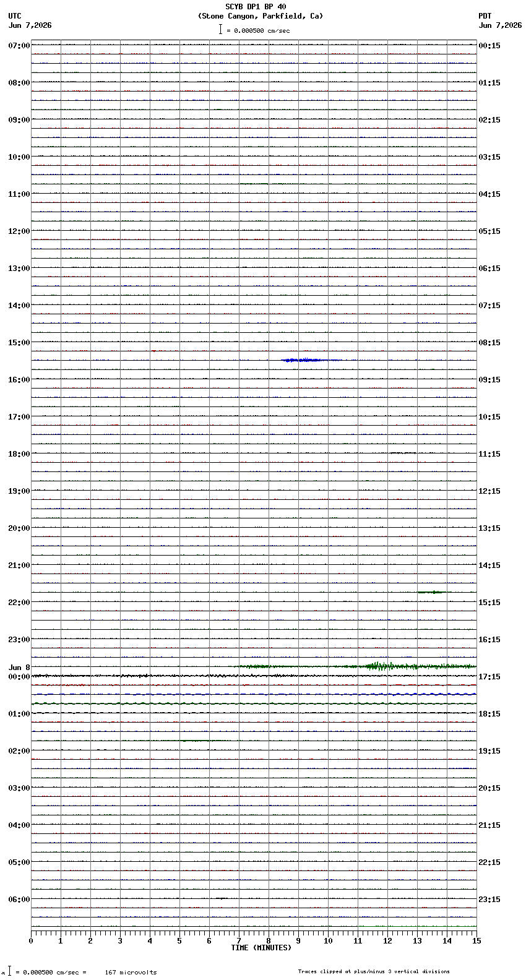Click the TIME (MINUTES) axis label
This screenshot has width=526, height=980.
(x=261, y=948)
